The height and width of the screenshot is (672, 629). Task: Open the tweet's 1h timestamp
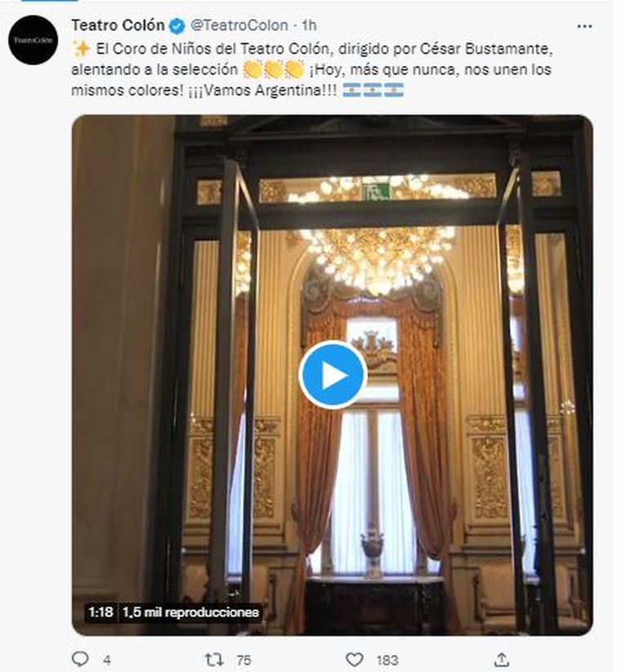[x=309, y=25]
